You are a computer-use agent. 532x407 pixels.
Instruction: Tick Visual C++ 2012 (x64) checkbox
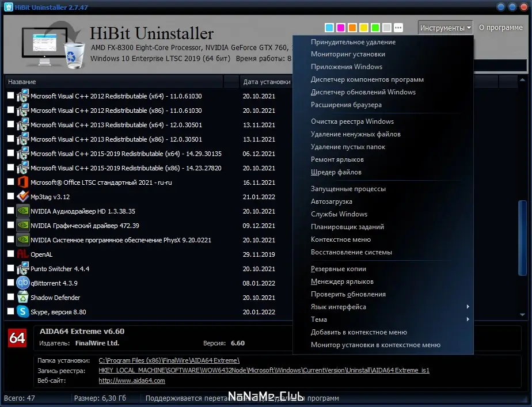(x=10, y=96)
